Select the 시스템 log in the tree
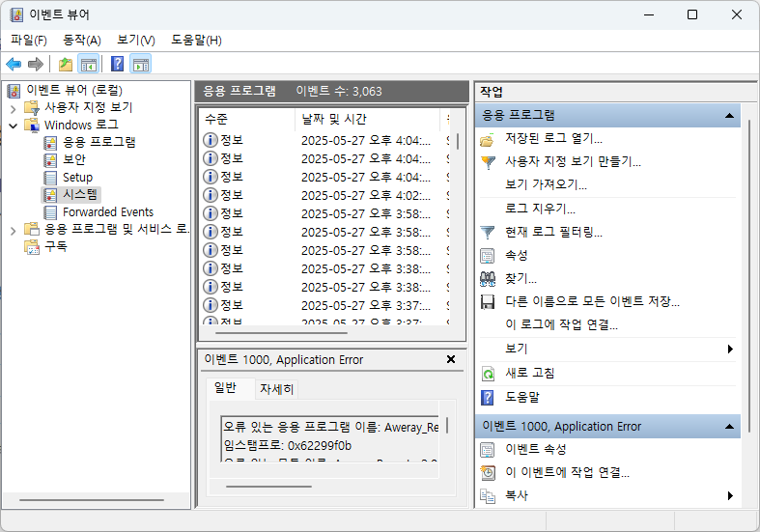 tap(80, 195)
